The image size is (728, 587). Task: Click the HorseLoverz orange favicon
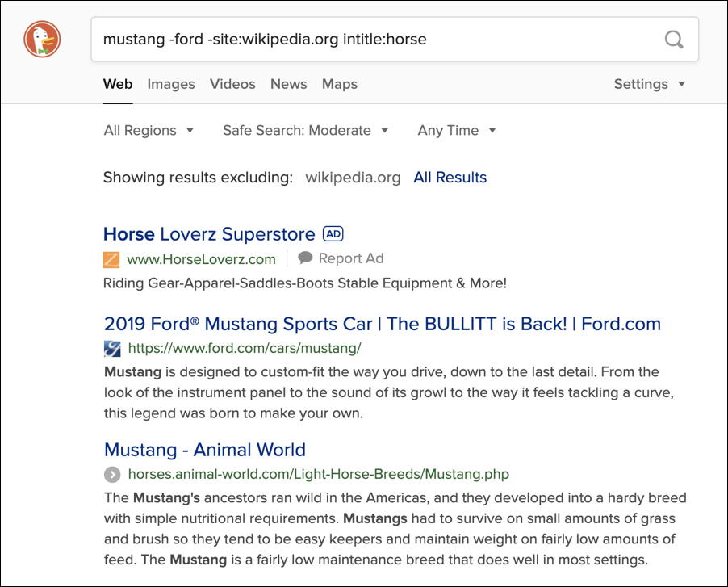pyautogui.click(x=111, y=260)
